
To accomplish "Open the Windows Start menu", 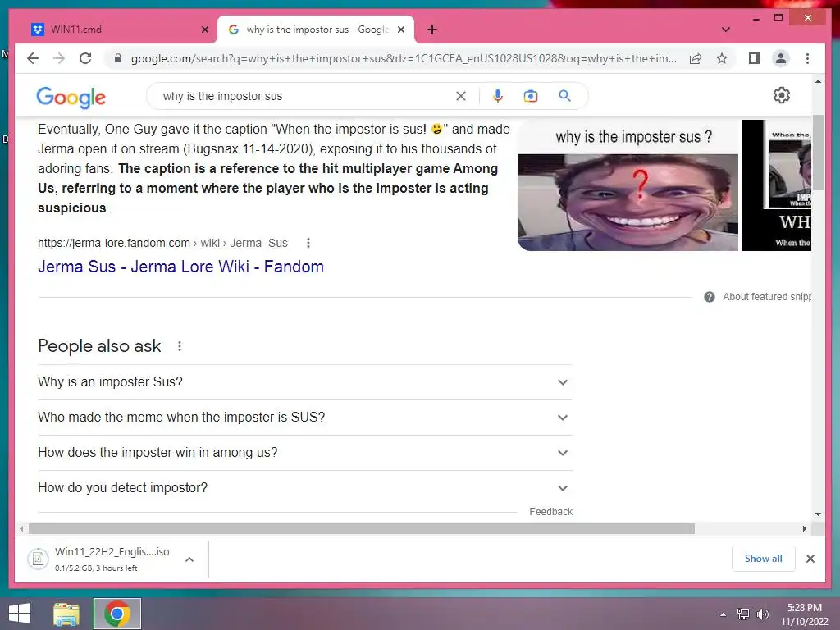I will coord(20,614).
